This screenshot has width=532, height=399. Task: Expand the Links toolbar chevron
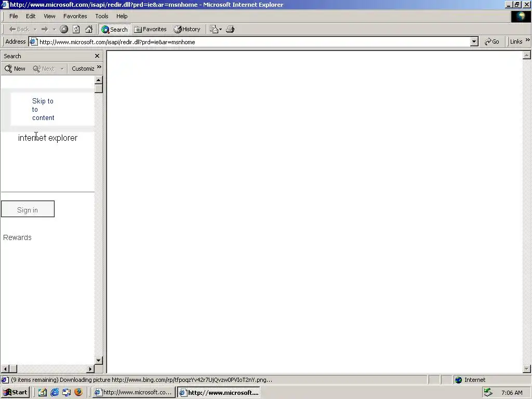[528, 40]
